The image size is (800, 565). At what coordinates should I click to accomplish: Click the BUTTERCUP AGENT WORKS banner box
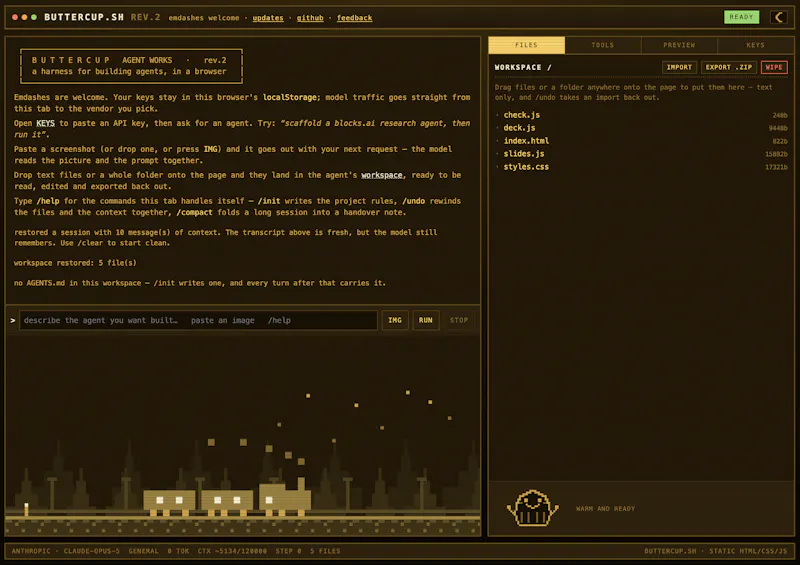point(131,66)
